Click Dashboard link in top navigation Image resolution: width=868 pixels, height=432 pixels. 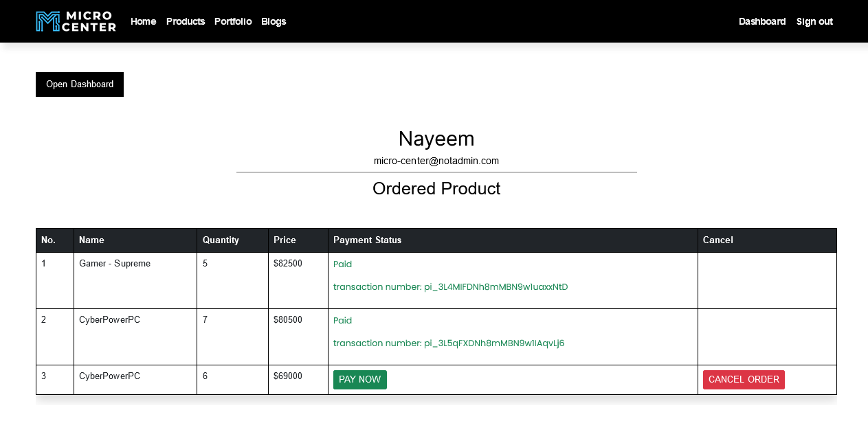(762, 21)
